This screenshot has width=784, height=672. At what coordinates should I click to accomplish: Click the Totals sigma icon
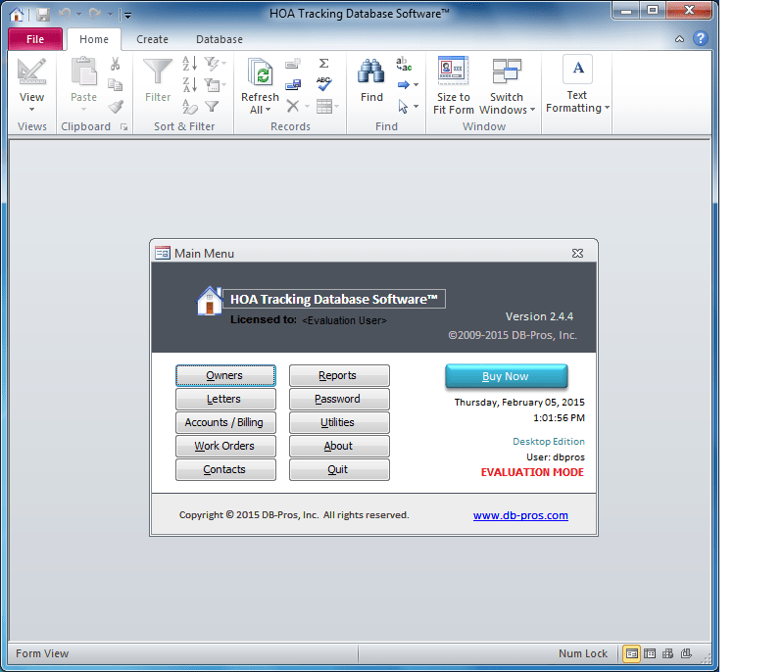tap(324, 62)
